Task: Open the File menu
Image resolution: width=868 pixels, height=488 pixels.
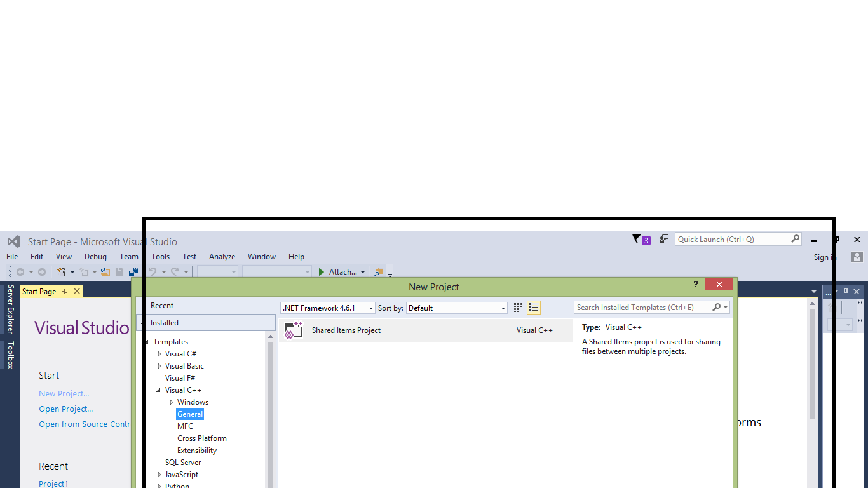Action: pyautogui.click(x=12, y=257)
